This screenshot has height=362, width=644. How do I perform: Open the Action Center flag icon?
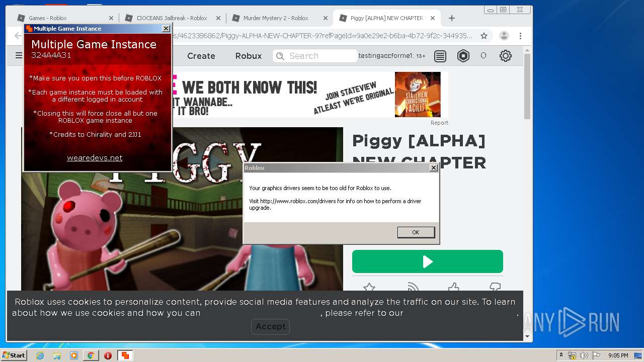596,355
